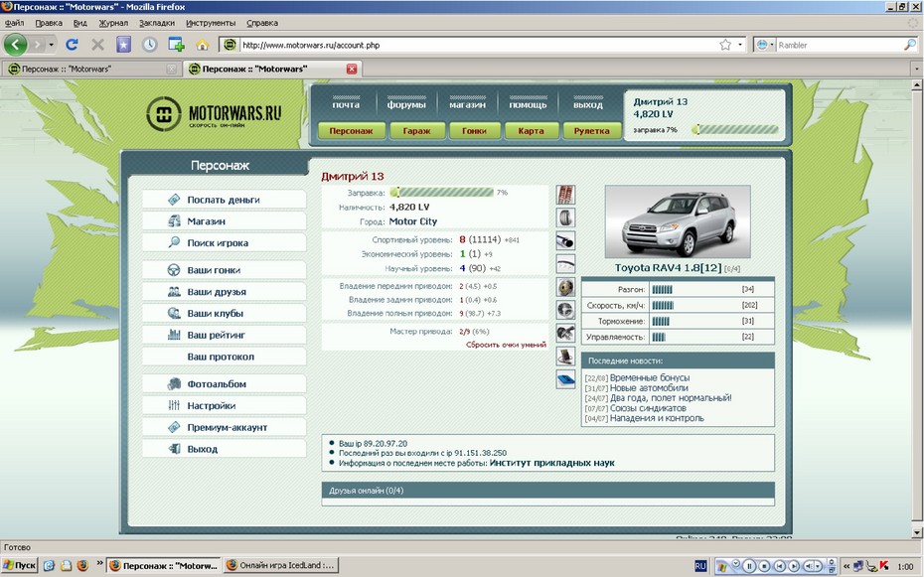This screenshot has height=577, width=924.
Task: Click the green Персонаж nav button
Action: [x=351, y=131]
